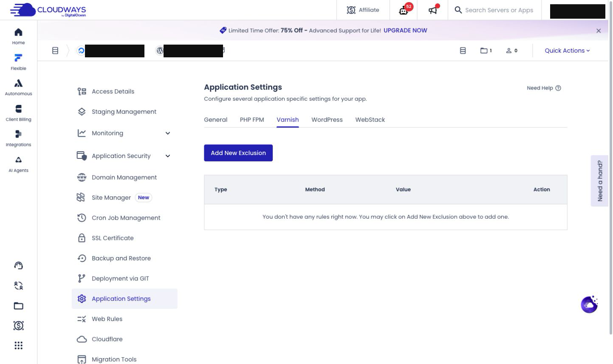613x364 pixels.
Task: Click the server icon near folder count
Action: (463, 51)
